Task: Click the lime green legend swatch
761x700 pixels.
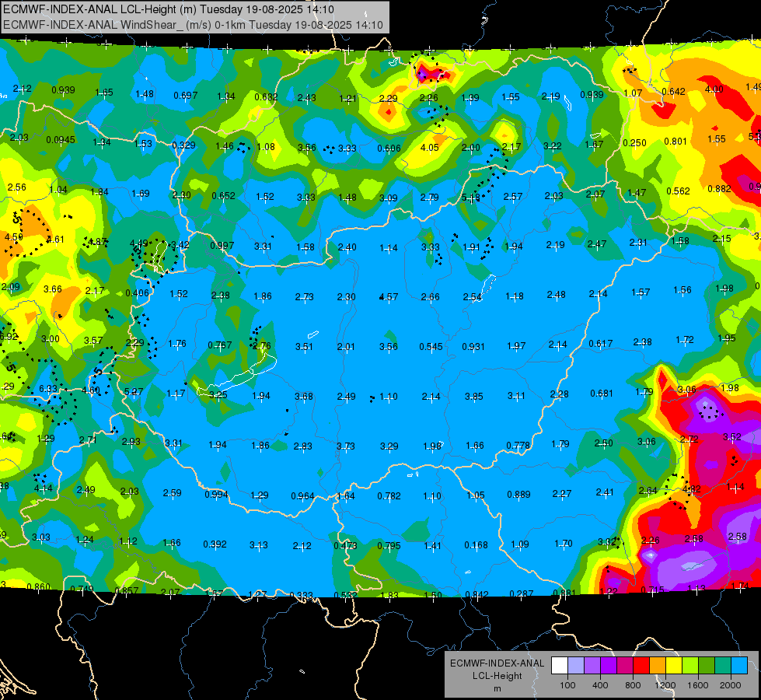Action: [x=690, y=666]
